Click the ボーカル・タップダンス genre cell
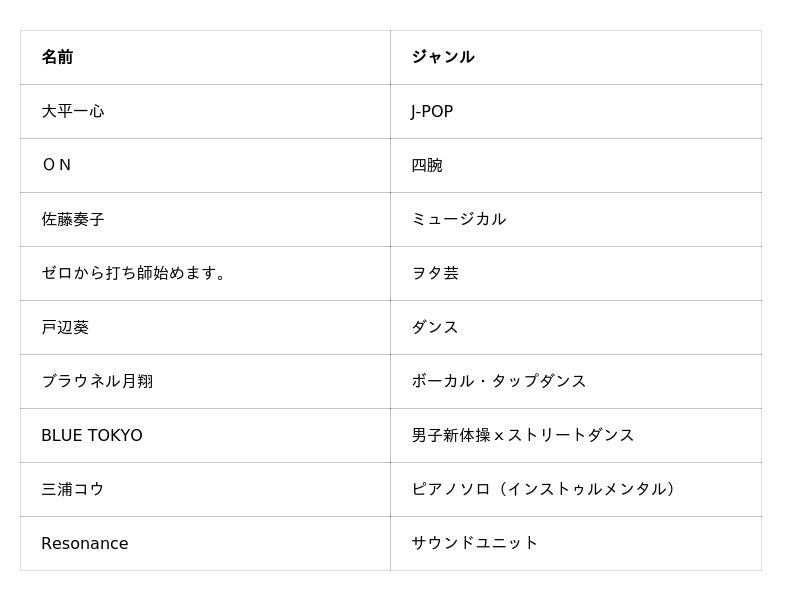 tap(498, 381)
